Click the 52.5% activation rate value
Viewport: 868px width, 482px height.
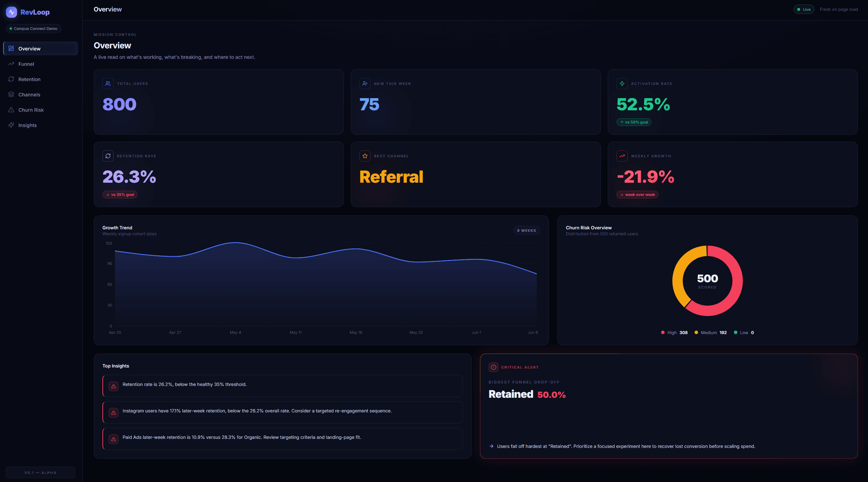click(643, 104)
